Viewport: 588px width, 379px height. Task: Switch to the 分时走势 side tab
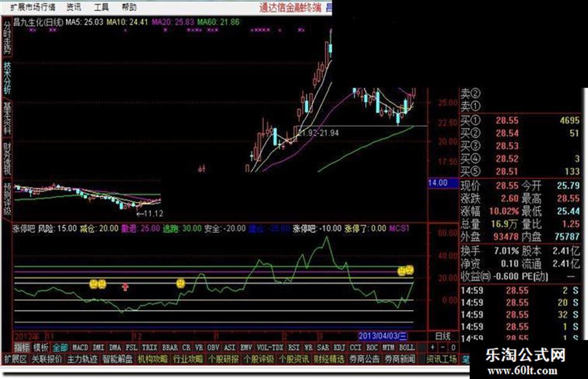point(7,37)
